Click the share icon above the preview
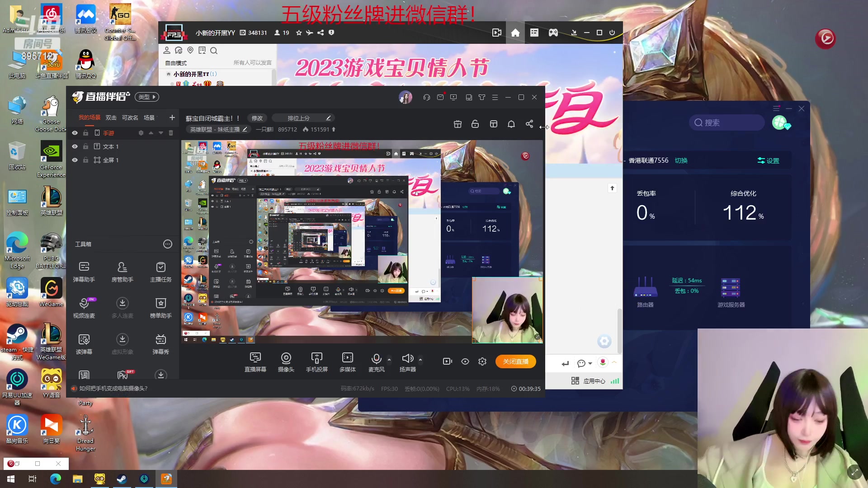 [529, 124]
